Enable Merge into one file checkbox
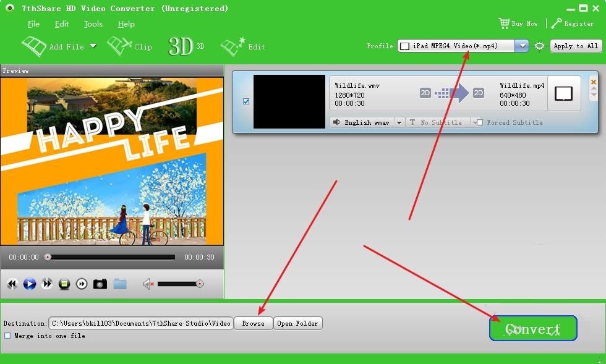Viewport: 606px width, 364px height. tap(7, 336)
